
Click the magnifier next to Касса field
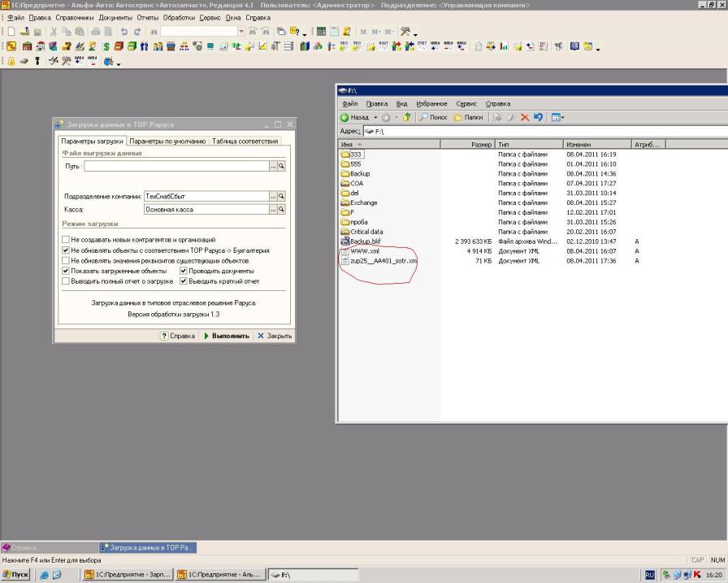[x=281, y=210]
